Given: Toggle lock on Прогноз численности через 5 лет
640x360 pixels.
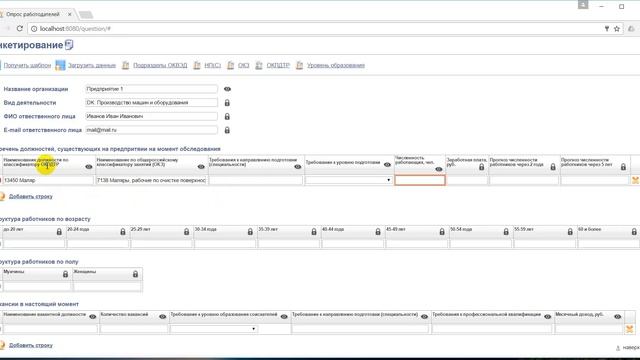Looking at the screenshot, I should (x=623, y=167).
